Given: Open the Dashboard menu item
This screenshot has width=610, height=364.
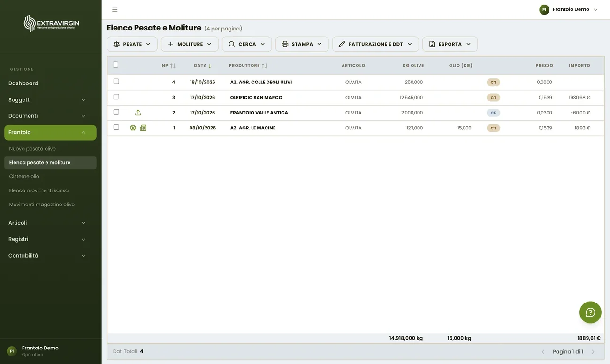Looking at the screenshot, I should (50, 83).
